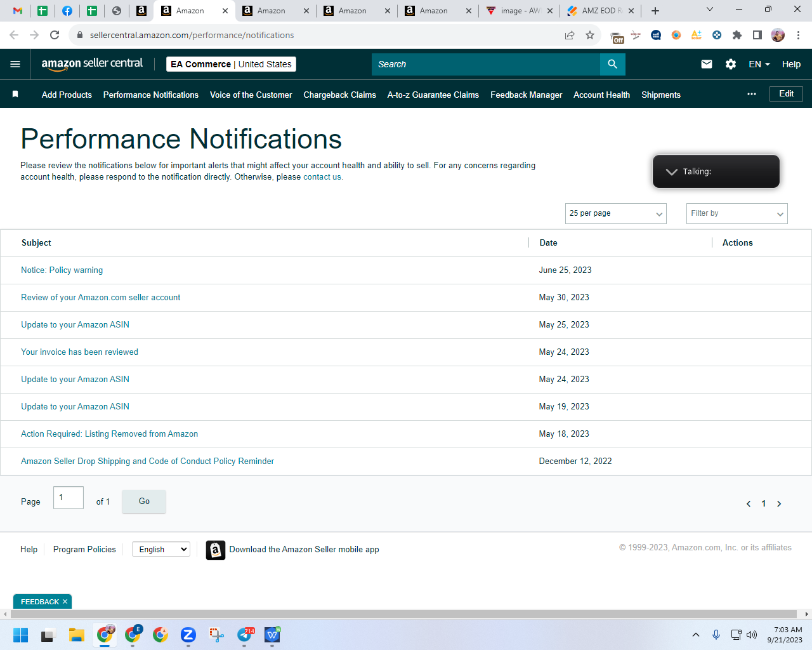The height and width of the screenshot is (650, 812).
Task: Open the Drop Shipping Policy Reminder notification
Action: pyautogui.click(x=147, y=461)
